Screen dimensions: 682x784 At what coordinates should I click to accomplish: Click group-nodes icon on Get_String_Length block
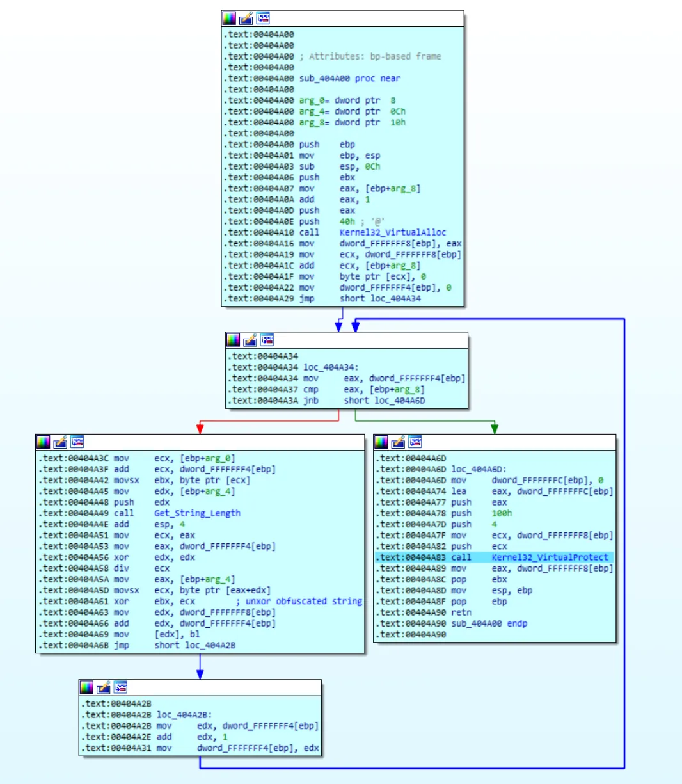click(x=77, y=442)
